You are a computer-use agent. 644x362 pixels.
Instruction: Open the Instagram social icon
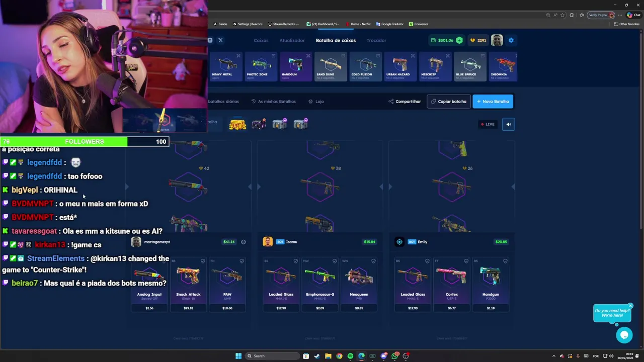(x=210, y=40)
